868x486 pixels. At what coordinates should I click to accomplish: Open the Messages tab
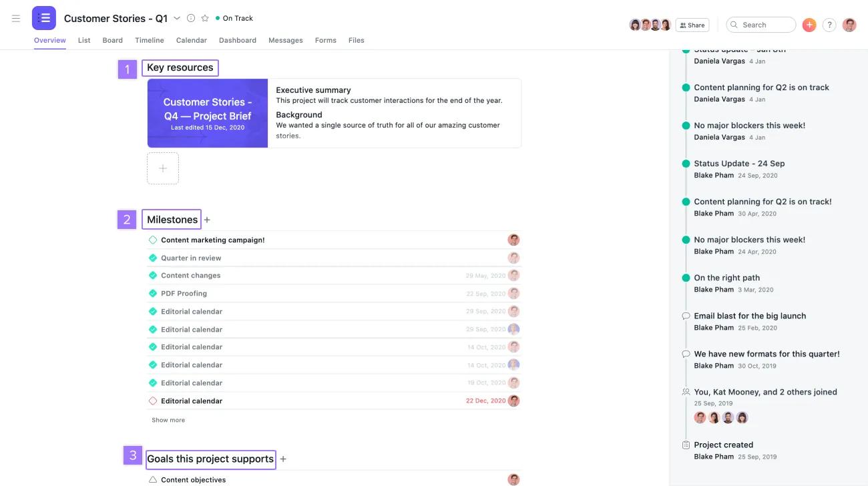(286, 40)
